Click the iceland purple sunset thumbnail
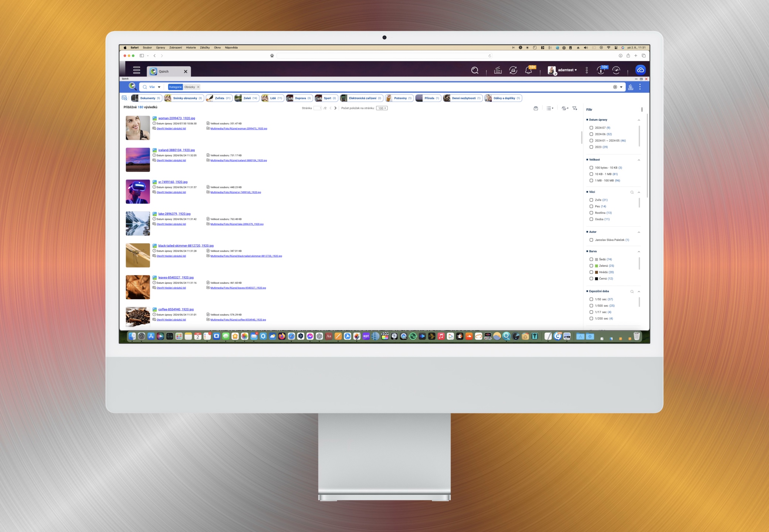769x532 pixels. coord(138,160)
